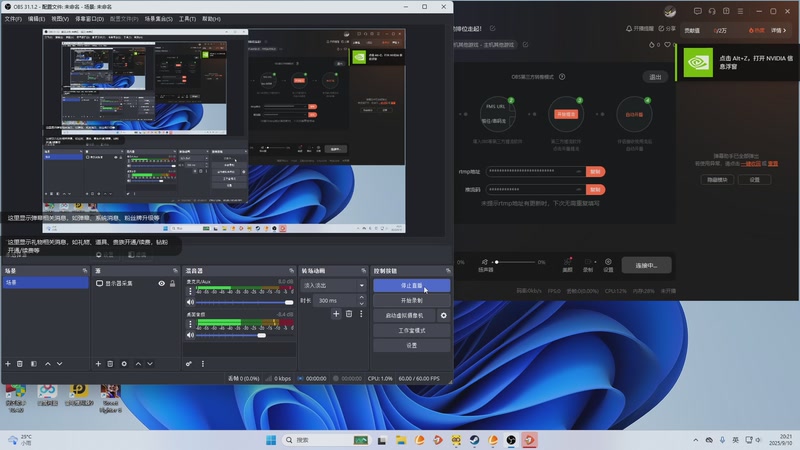This screenshot has width=800, height=450.
Task: Click the exit button in OBS third-party mode
Action: pyautogui.click(x=655, y=77)
